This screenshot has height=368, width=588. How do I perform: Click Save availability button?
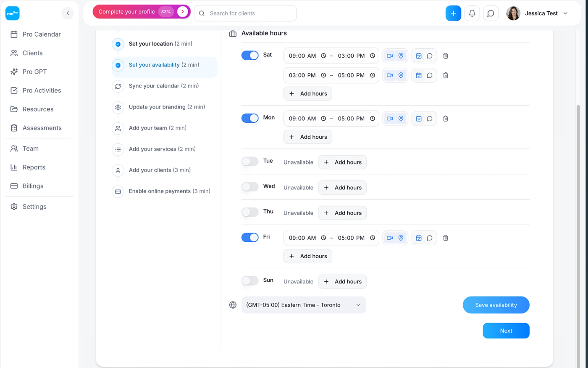pos(496,305)
